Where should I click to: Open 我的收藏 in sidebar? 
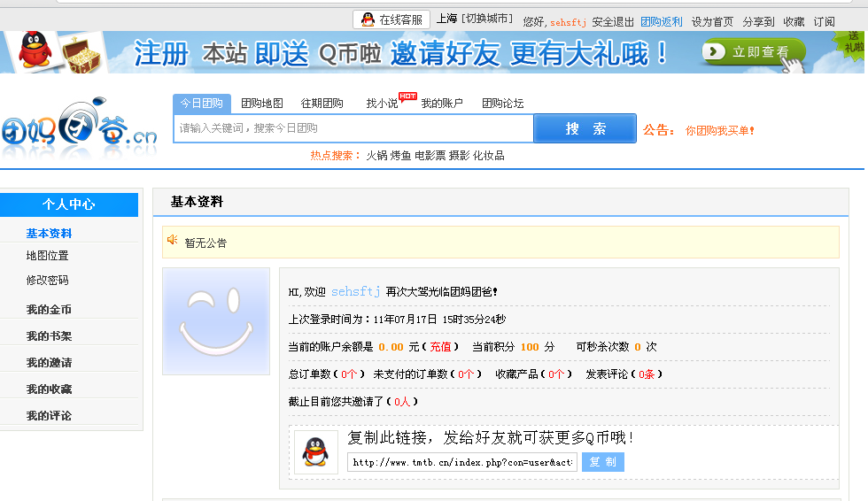[x=49, y=389]
